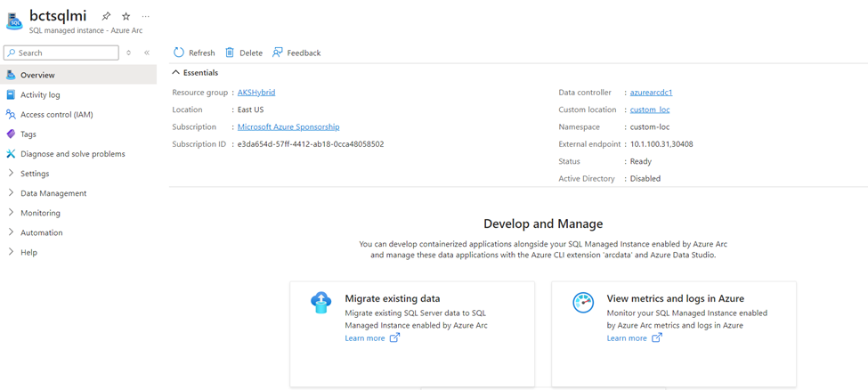This screenshot has width=868, height=390.
Task: Click the Develop and Manage heading
Action: point(543,223)
